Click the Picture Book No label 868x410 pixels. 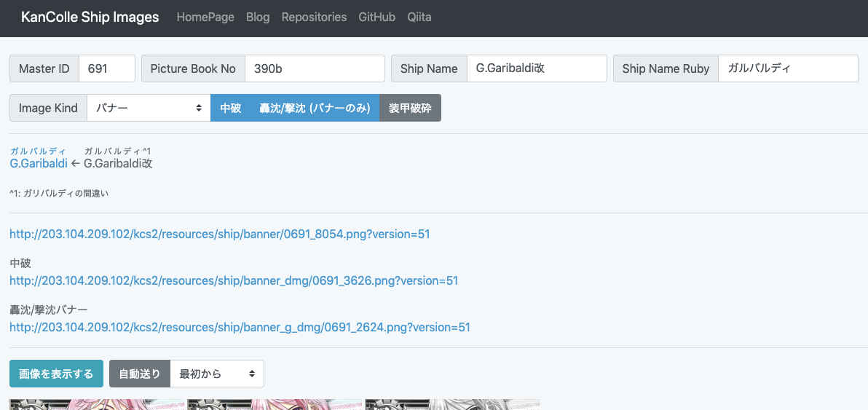coord(193,68)
